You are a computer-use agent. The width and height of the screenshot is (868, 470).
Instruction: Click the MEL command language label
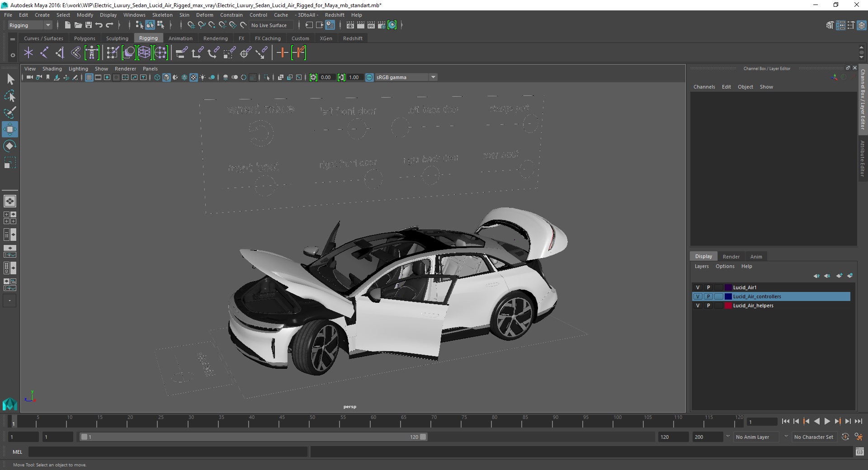click(x=18, y=451)
